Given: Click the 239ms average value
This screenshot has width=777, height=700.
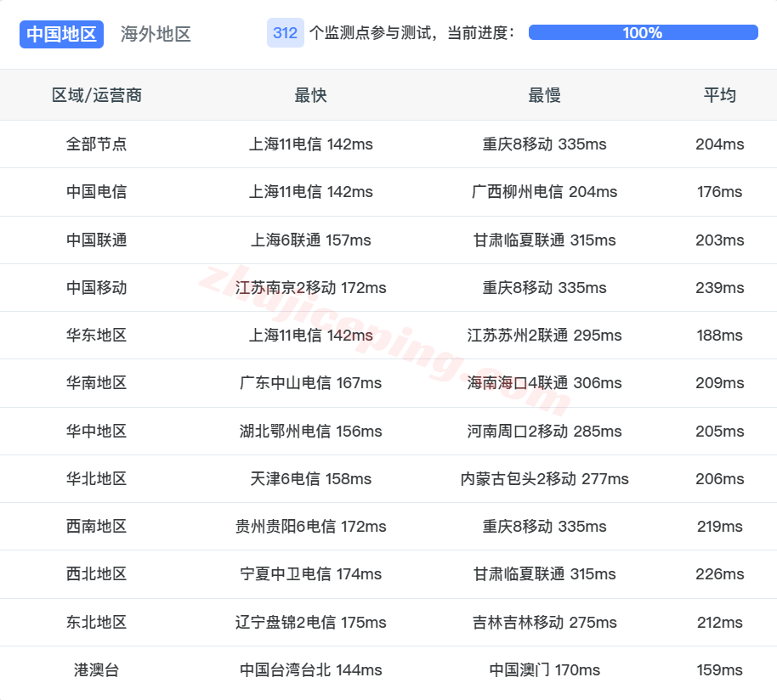Looking at the screenshot, I should [x=719, y=288].
